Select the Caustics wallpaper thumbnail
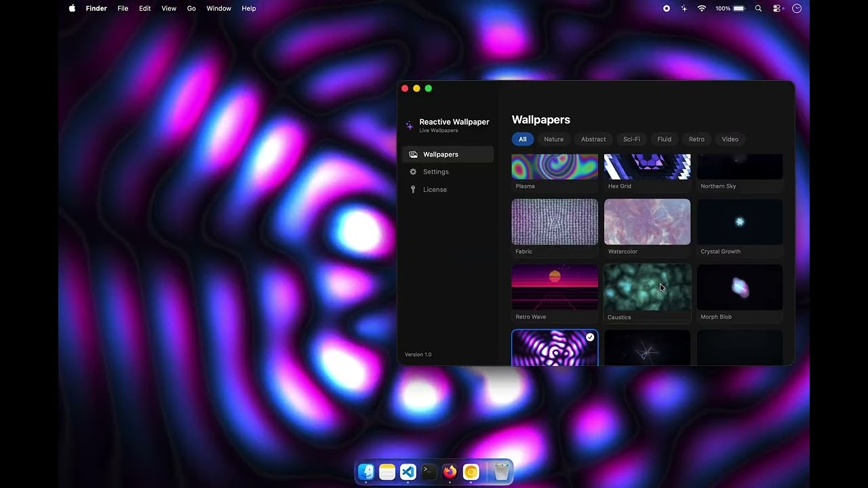Image resolution: width=868 pixels, height=488 pixels. pos(647,287)
